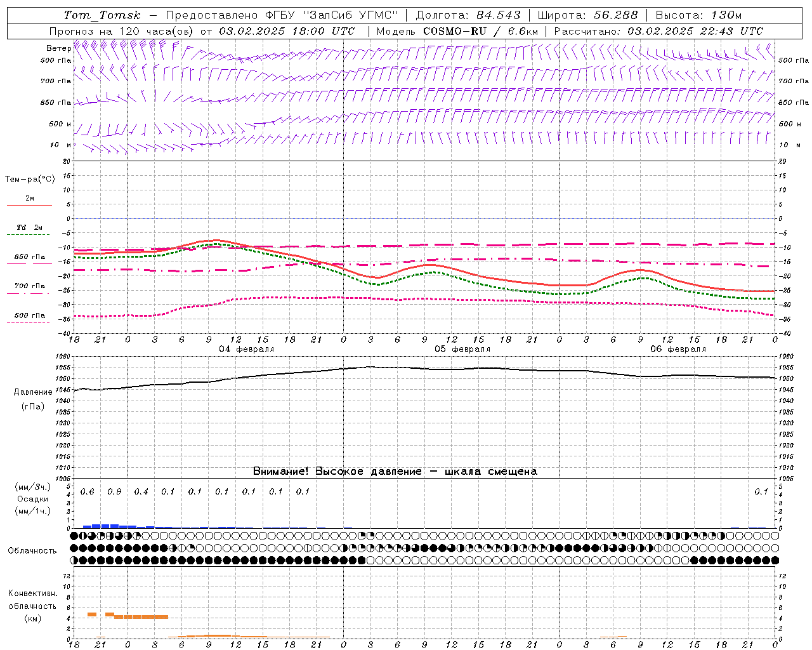The height and width of the screenshot is (650, 812).
Task: Click the Долгота: 84.543 value
Action: (x=468, y=15)
